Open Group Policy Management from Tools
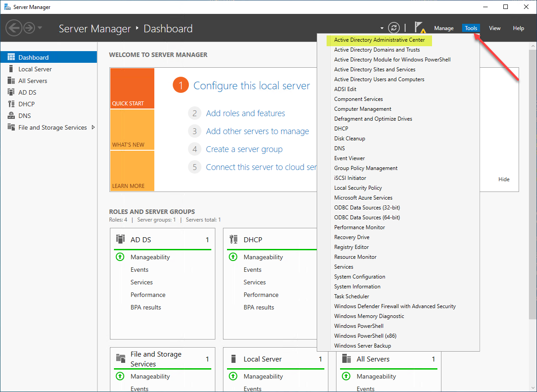537x392 pixels. 366,168
